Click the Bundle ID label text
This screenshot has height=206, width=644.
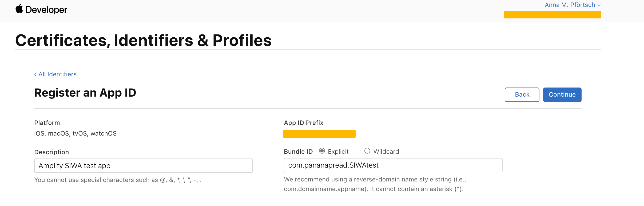(x=298, y=151)
